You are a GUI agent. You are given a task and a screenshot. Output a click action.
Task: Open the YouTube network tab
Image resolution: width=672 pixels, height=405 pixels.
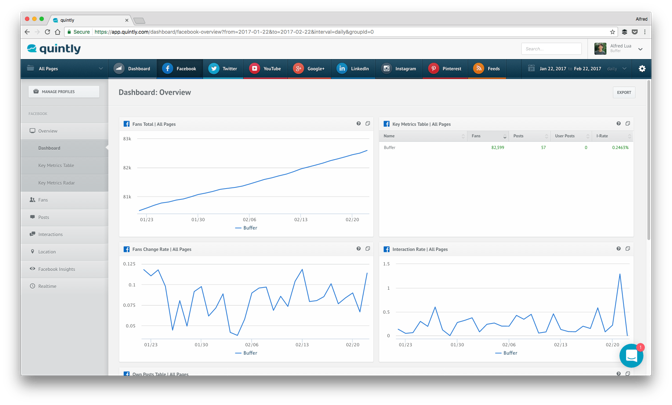coord(265,69)
